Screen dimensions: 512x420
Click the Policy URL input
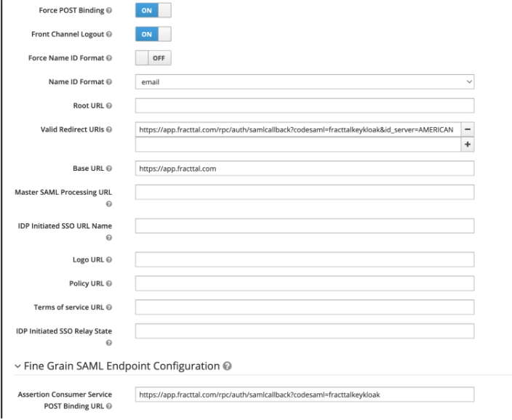[305, 283]
